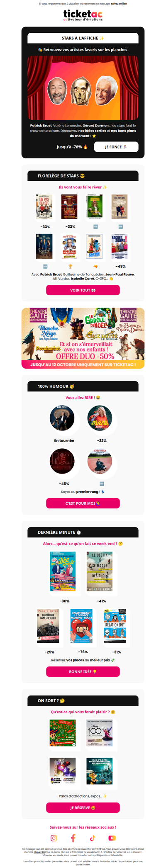Open the "Un pas de côté" poster

click(x=44, y=207)
